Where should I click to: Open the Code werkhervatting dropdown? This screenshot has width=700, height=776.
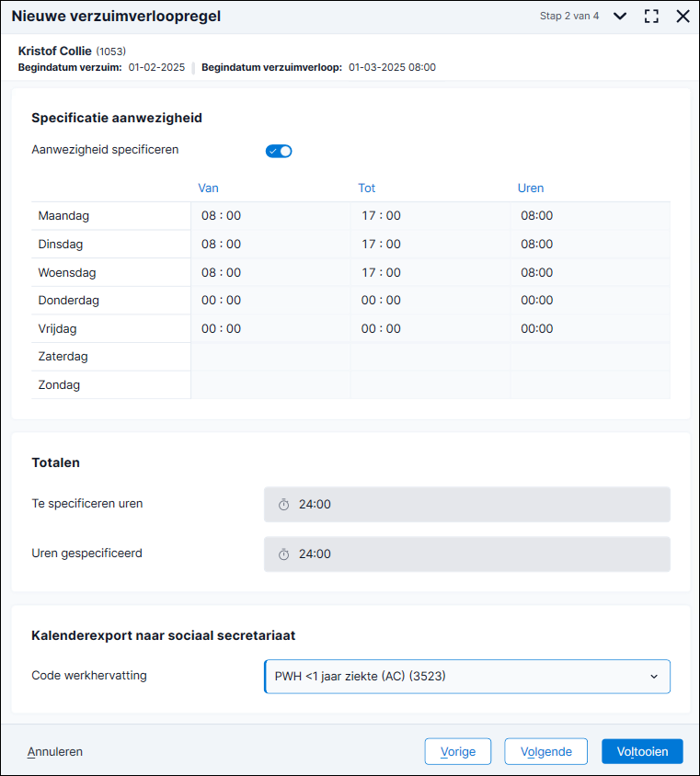point(467,676)
